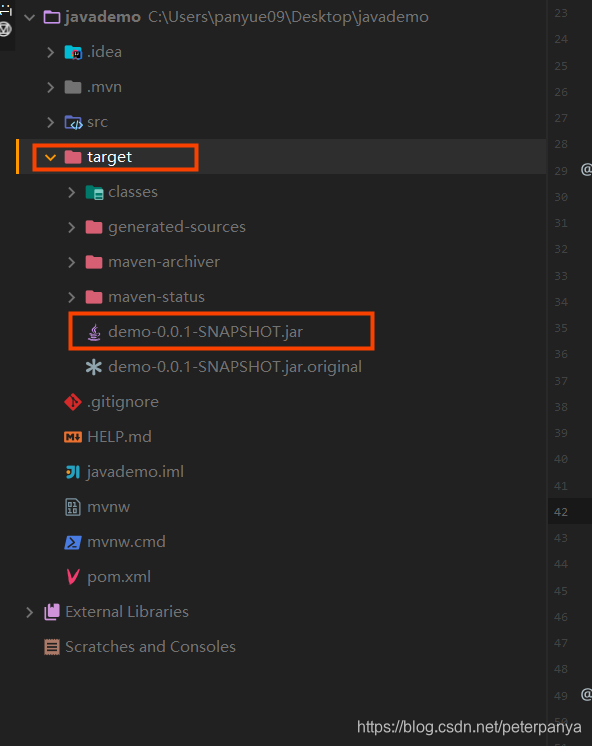Click the generated-sources folder icon
The height and width of the screenshot is (746, 592).
(94, 227)
